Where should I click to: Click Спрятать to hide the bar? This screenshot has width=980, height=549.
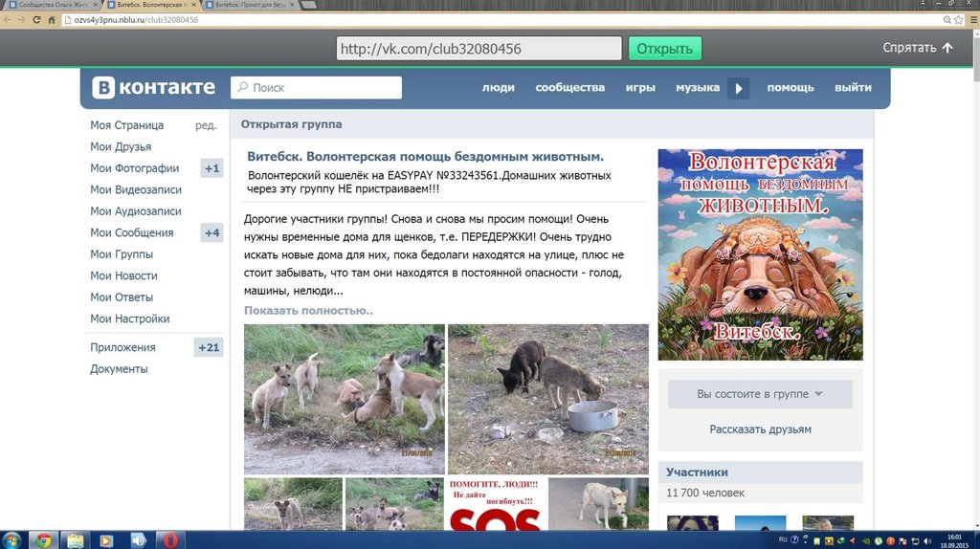(x=918, y=48)
